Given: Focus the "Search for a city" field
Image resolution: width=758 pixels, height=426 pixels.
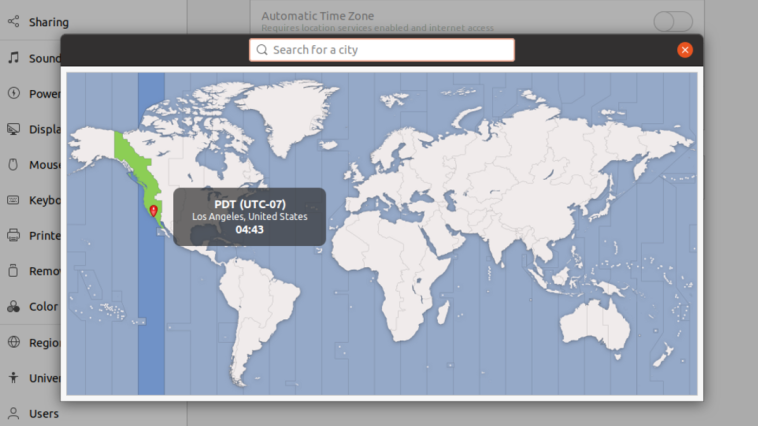Looking at the screenshot, I should [x=390, y=50].
